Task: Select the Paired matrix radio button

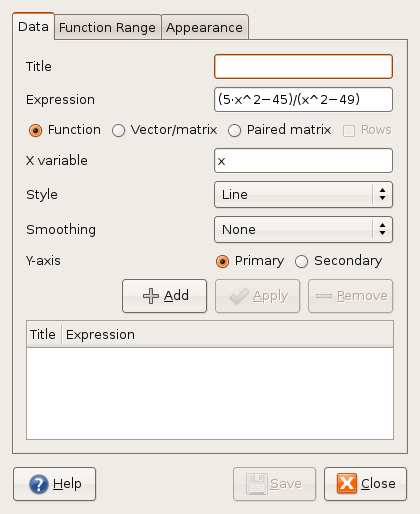Action: point(234,130)
